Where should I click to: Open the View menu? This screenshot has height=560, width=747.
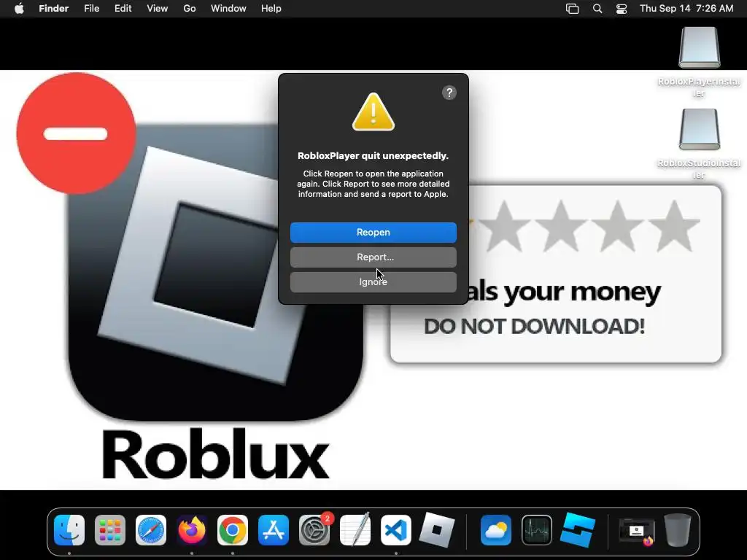[x=158, y=9]
